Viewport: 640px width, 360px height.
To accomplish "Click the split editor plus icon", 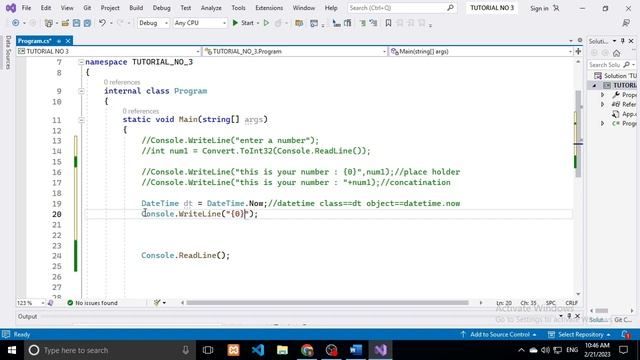I will [x=578, y=51].
